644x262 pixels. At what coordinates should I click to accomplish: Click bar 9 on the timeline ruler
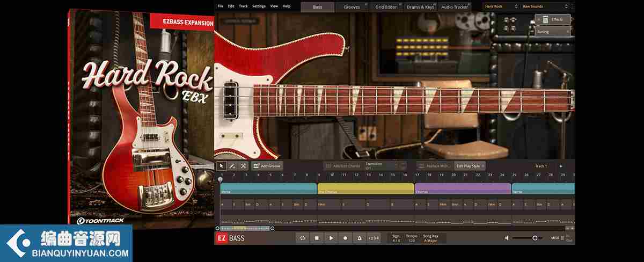pyautogui.click(x=319, y=175)
